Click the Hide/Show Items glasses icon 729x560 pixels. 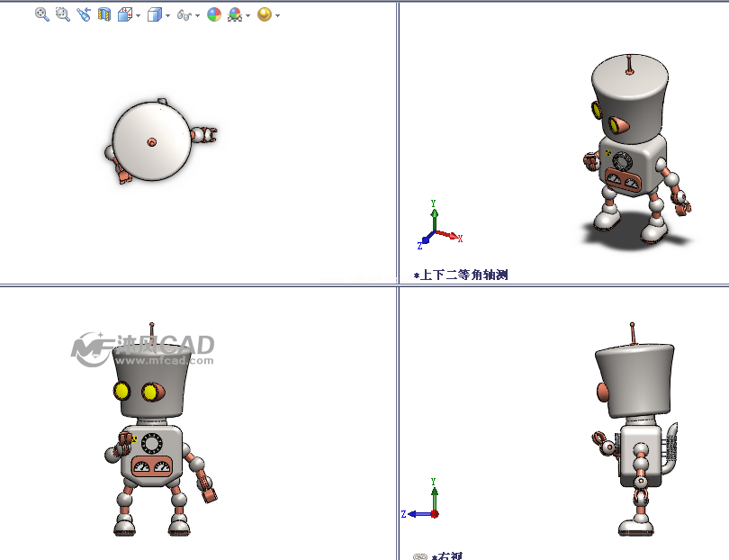click(x=184, y=15)
